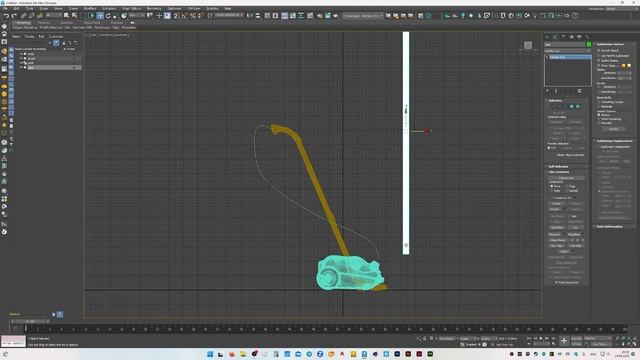
Task: Select the When Rendering radio button
Action: [599, 119]
